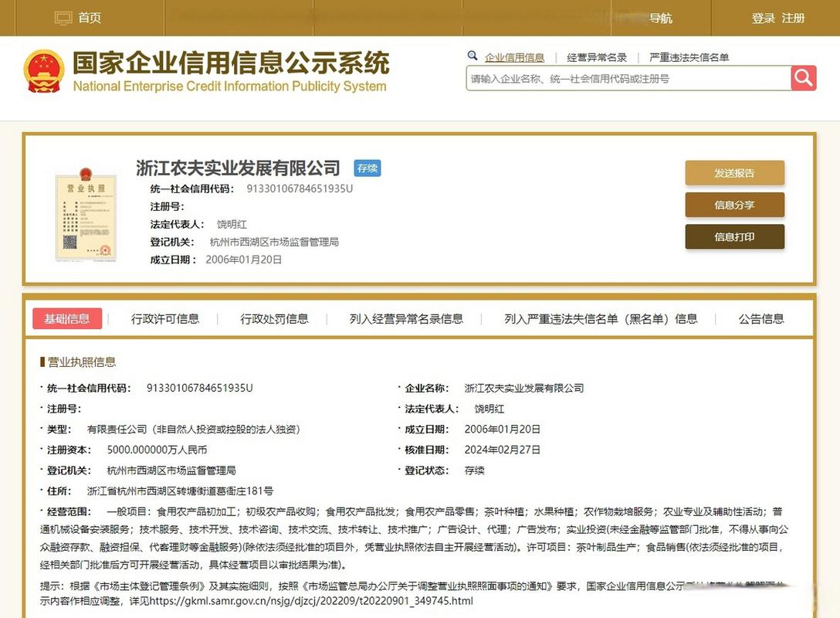
Task: Click the national emblem site logo
Action: tap(44, 70)
